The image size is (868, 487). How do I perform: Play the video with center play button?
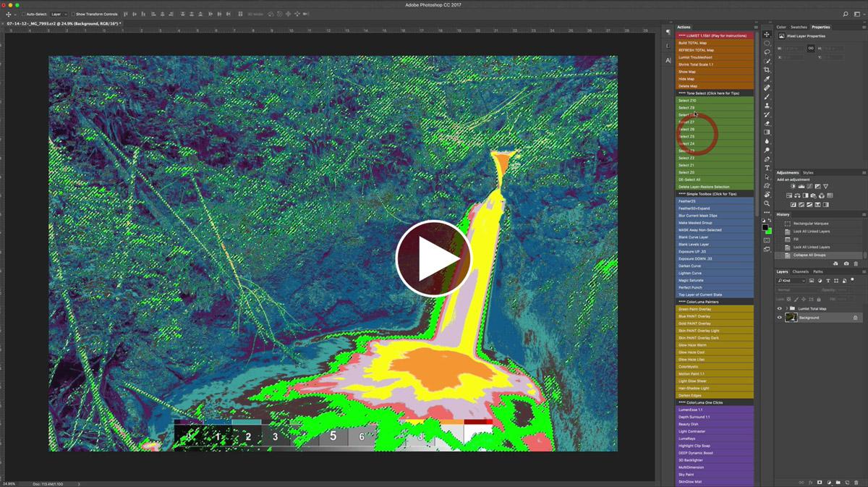pos(433,258)
